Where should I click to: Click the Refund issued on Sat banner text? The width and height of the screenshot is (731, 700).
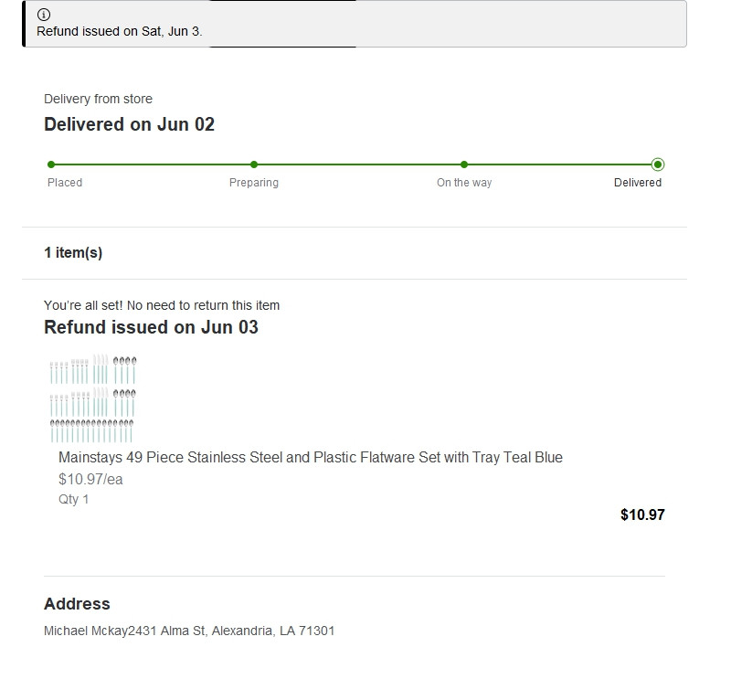pyautogui.click(x=120, y=31)
